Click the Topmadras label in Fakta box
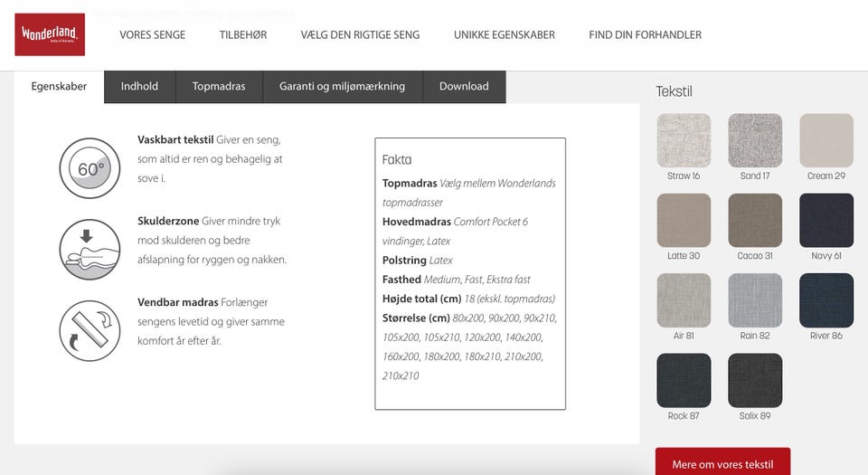This screenshot has height=475, width=868. (x=410, y=184)
